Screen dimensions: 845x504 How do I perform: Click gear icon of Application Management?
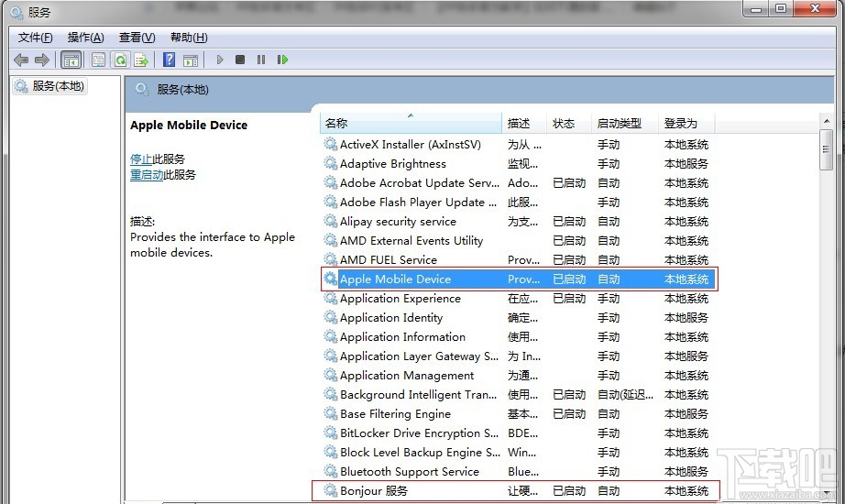(x=330, y=375)
